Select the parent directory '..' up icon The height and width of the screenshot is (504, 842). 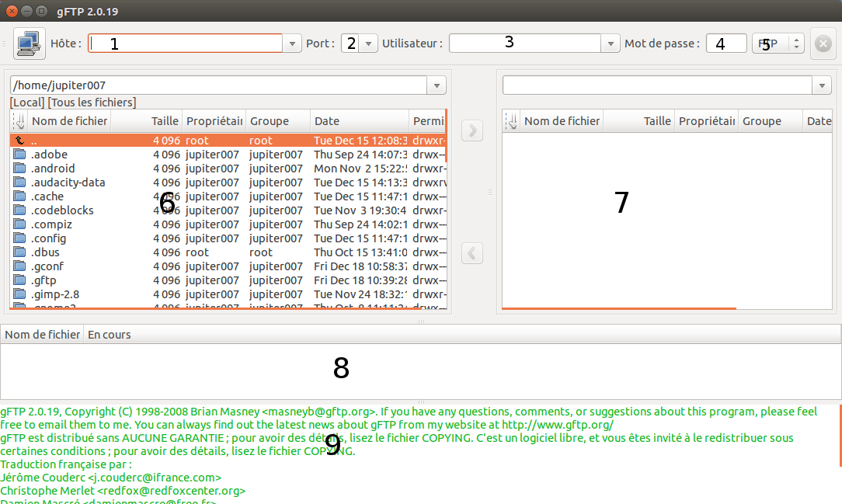[x=20, y=141]
